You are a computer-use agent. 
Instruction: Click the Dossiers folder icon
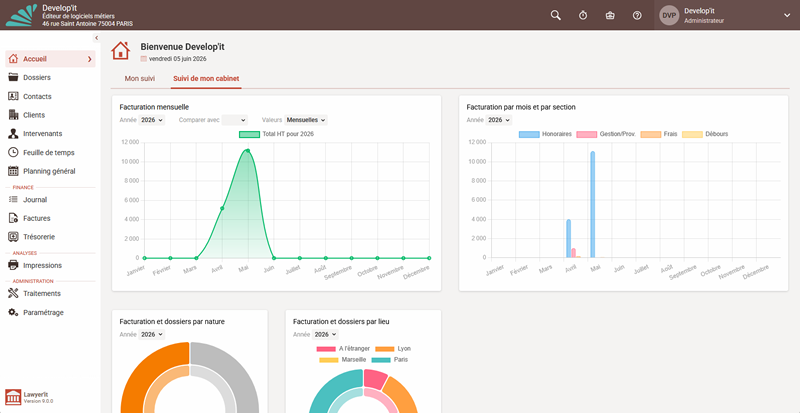[x=14, y=78]
